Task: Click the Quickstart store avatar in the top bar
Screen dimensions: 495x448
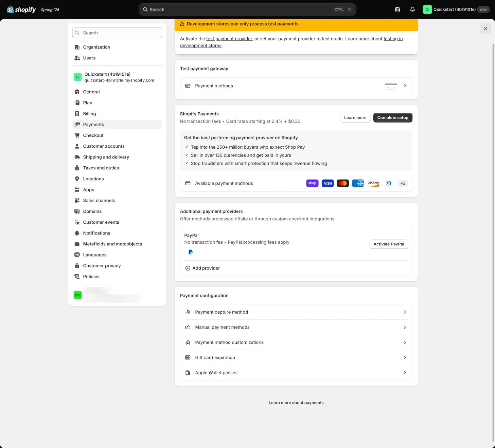Action: pyautogui.click(x=427, y=10)
